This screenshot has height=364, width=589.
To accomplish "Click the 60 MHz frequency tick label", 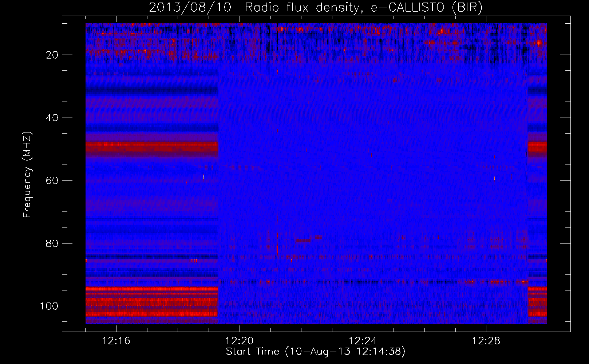I will 52,181.
